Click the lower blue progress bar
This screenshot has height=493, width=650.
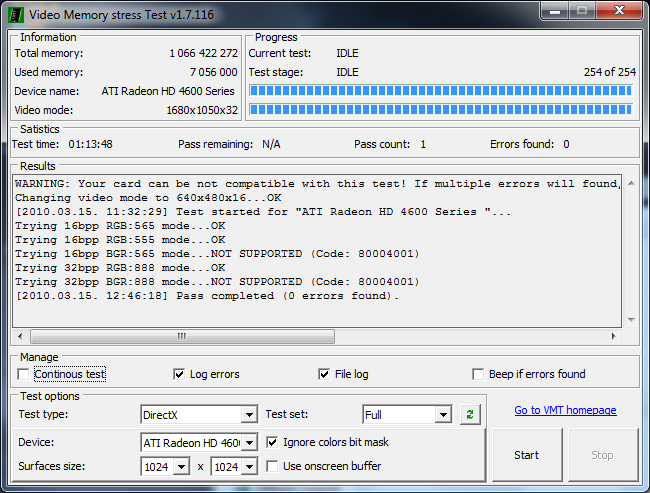(441, 109)
